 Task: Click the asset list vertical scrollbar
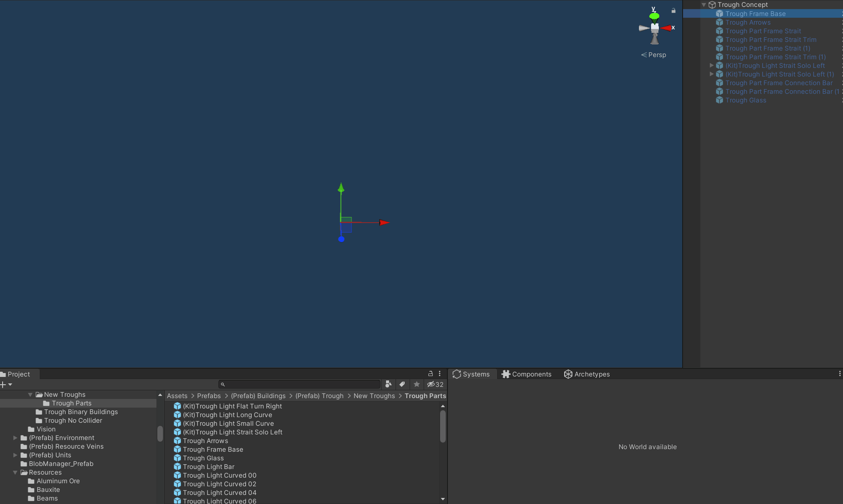[x=443, y=426]
